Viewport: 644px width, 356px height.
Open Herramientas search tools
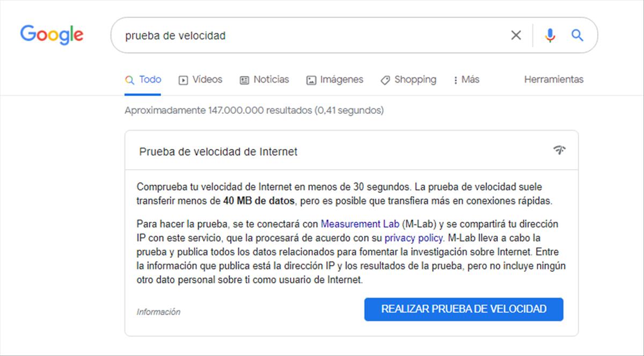click(554, 79)
